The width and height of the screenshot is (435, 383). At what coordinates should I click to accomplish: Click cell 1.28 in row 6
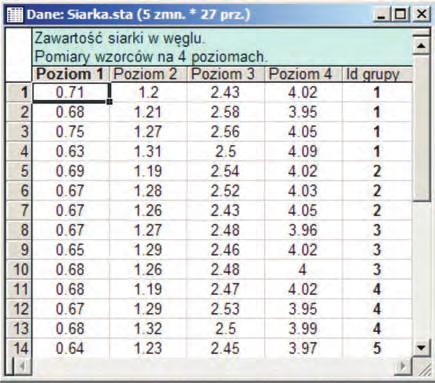(148, 191)
